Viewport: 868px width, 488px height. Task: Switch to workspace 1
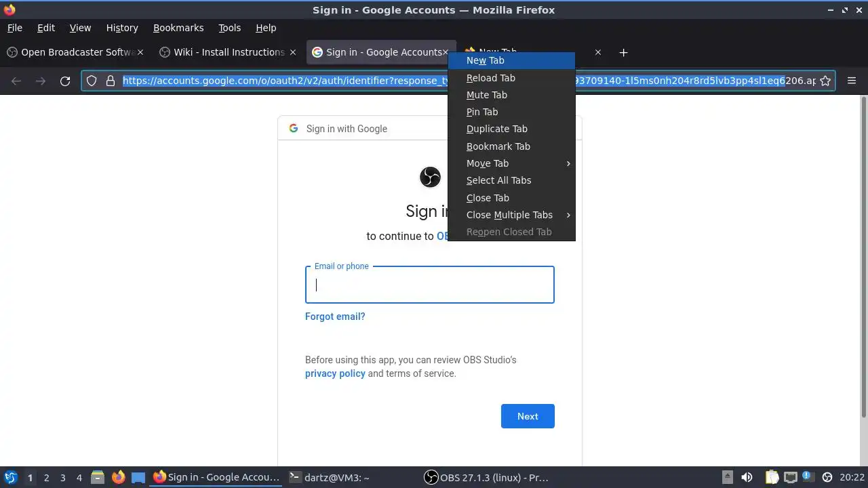[30, 478]
